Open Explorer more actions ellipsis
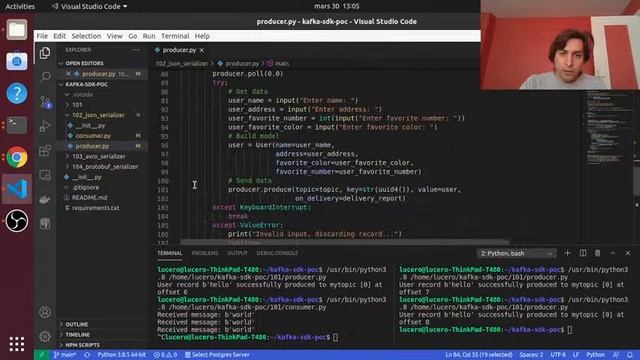The image size is (640, 360). pos(136,50)
